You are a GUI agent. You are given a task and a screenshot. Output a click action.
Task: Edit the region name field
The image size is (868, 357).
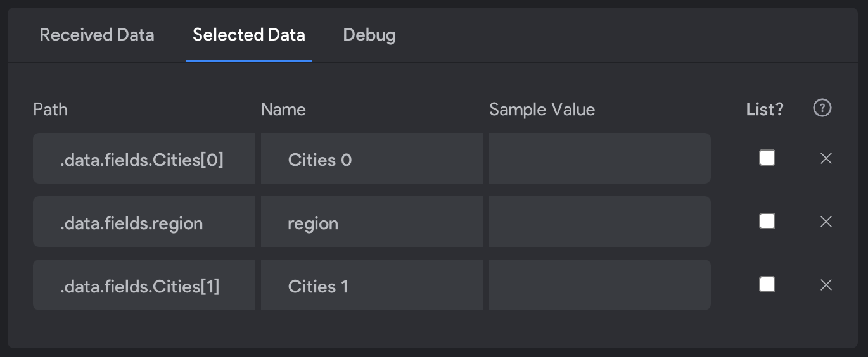pyautogui.click(x=372, y=222)
